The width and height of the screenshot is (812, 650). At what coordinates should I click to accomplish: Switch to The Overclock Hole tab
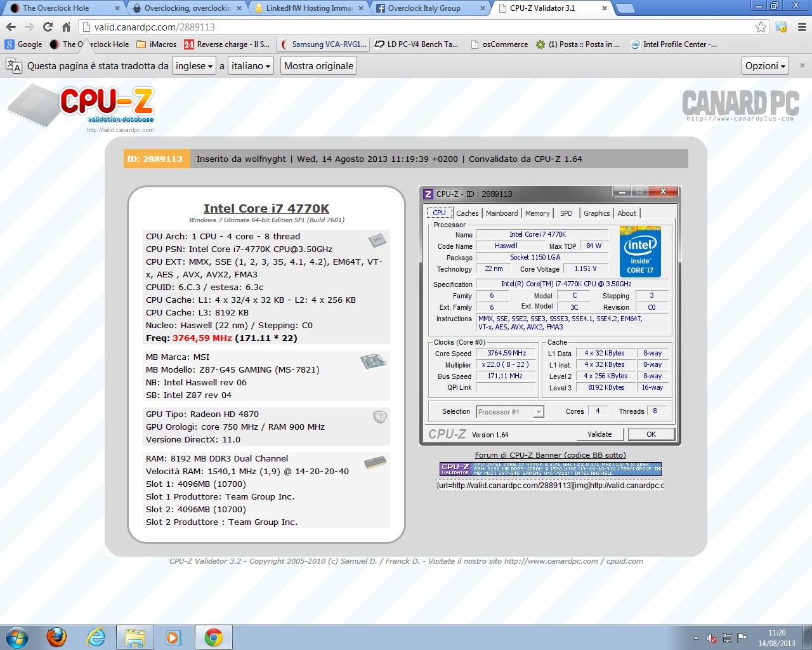62,8
